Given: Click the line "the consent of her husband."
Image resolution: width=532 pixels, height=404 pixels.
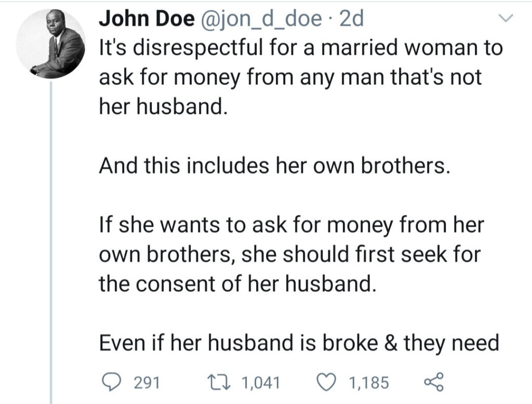Looking at the screenshot, I should click(238, 283).
